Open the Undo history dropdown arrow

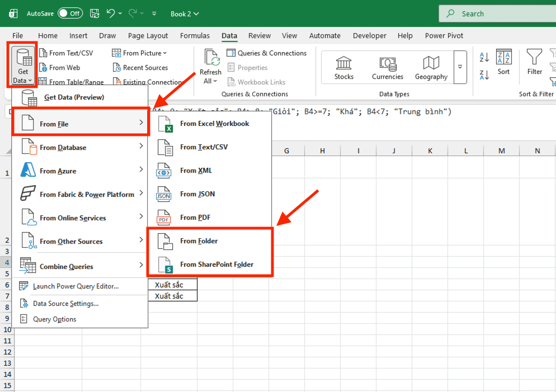[120, 13]
